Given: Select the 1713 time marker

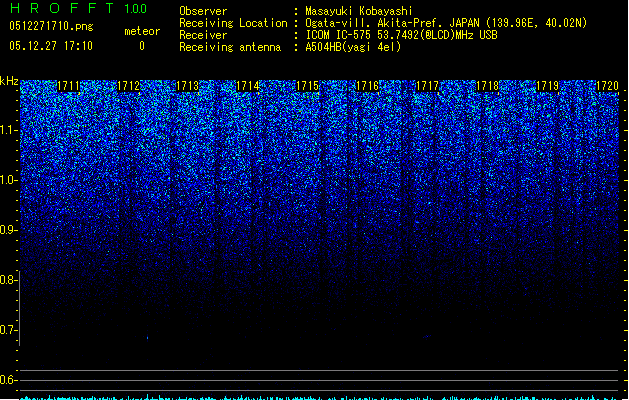Looking at the screenshot, I should 188,86.
